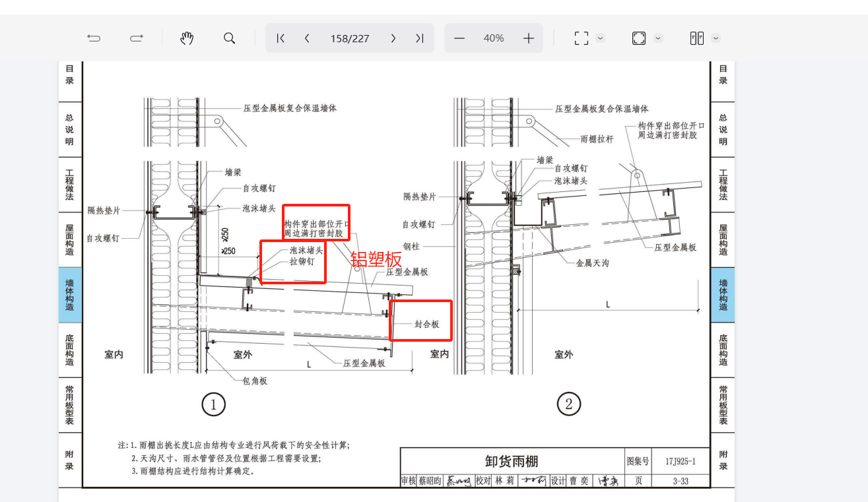Click the page code 3-33

click(681, 482)
